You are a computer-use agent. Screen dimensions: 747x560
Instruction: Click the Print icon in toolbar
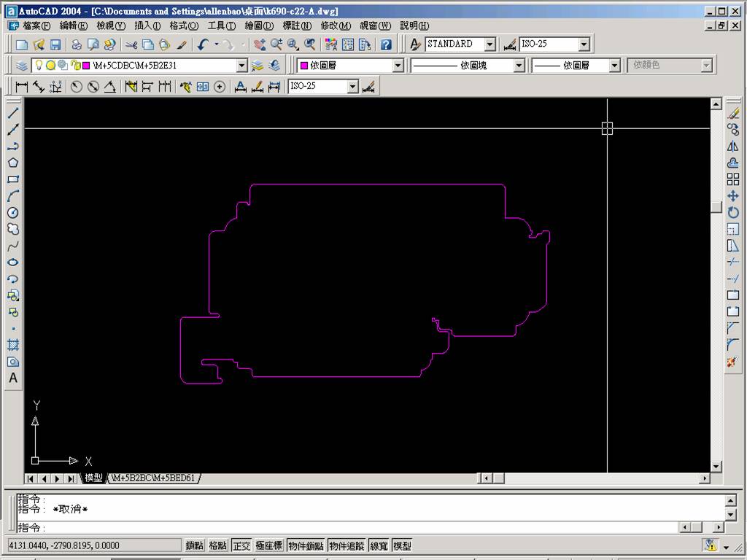[x=77, y=44]
